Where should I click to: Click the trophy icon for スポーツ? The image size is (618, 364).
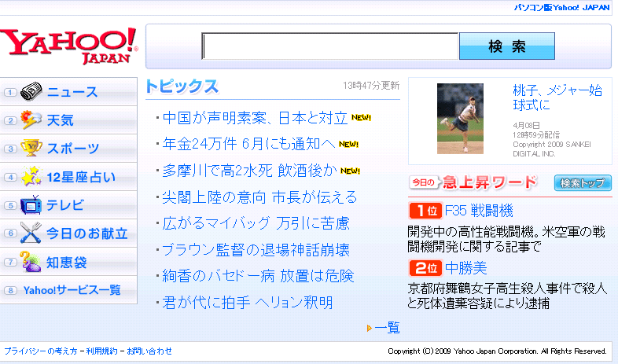click(x=31, y=148)
